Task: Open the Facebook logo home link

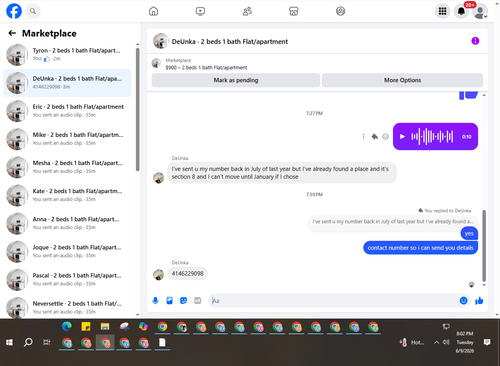Action: coord(14,11)
